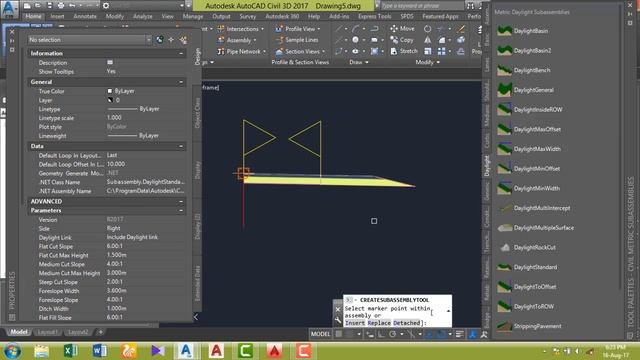Select DaylightMinOffset from the palette
640x360 pixels.
coord(537,169)
